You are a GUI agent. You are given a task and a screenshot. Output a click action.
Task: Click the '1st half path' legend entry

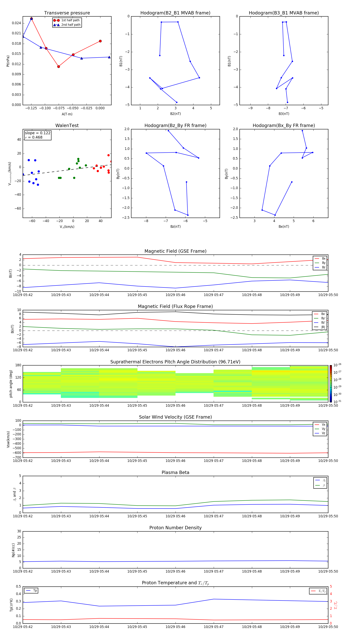click(67, 20)
